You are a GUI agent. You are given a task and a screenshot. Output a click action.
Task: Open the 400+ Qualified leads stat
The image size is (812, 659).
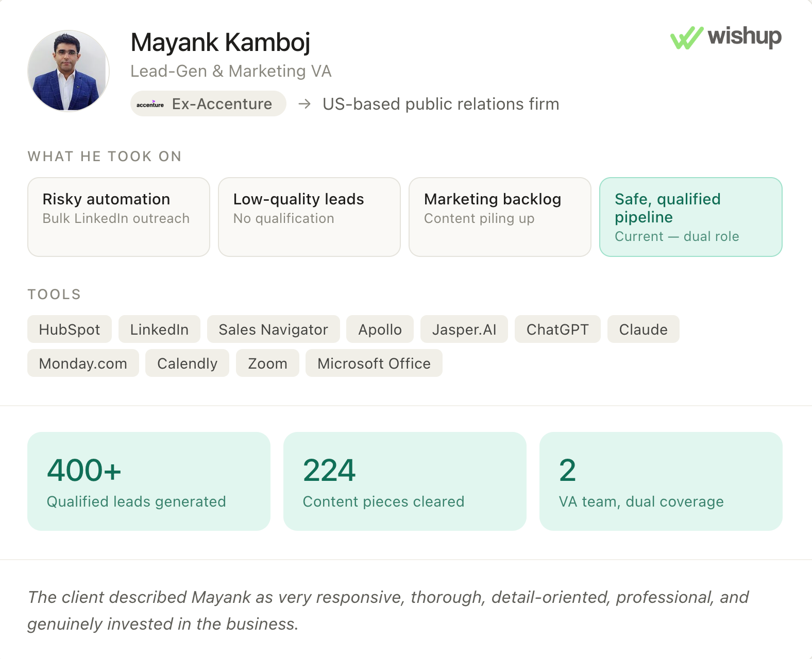(x=149, y=481)
